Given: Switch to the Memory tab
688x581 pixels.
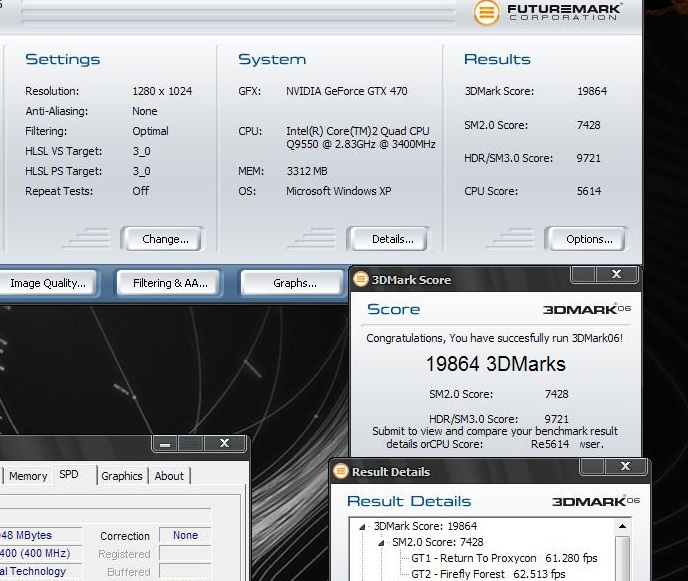Looking at the screenshot, I should pos(28,476).
